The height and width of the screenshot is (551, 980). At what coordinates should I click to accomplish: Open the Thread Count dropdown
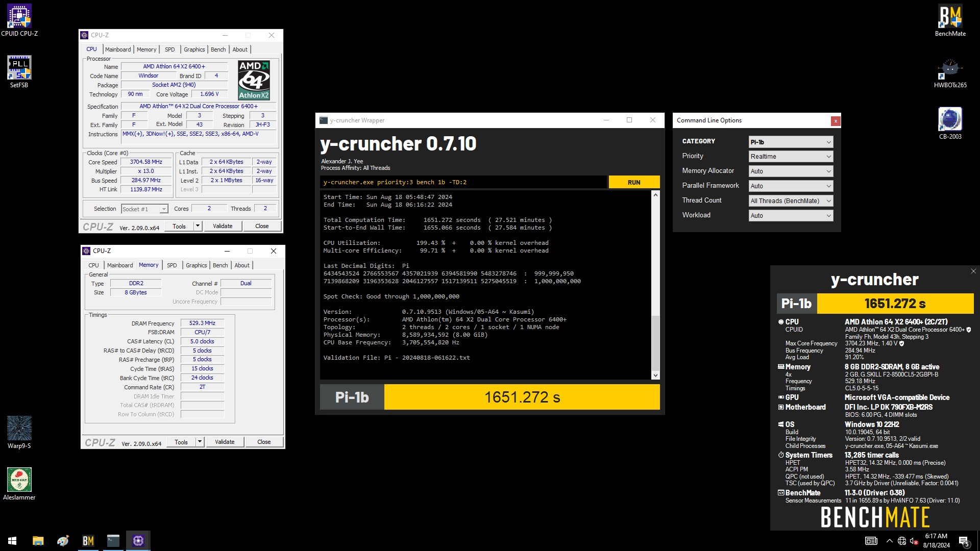791,201
